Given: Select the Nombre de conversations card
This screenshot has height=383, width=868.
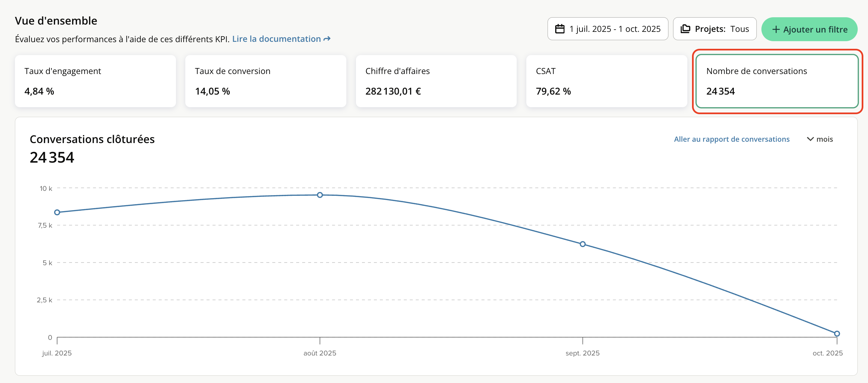Looking at the screenshot, I should pyautogui.click(x=777, y=81).
